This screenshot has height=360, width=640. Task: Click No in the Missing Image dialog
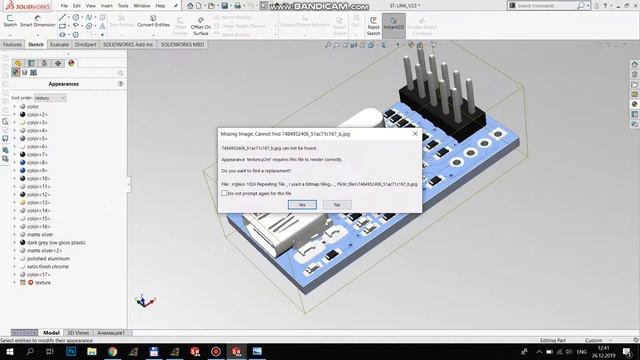[337, 204]
